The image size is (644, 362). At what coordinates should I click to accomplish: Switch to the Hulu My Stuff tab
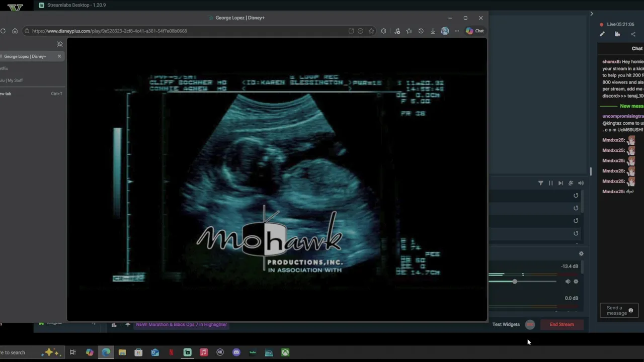point(12,80)
